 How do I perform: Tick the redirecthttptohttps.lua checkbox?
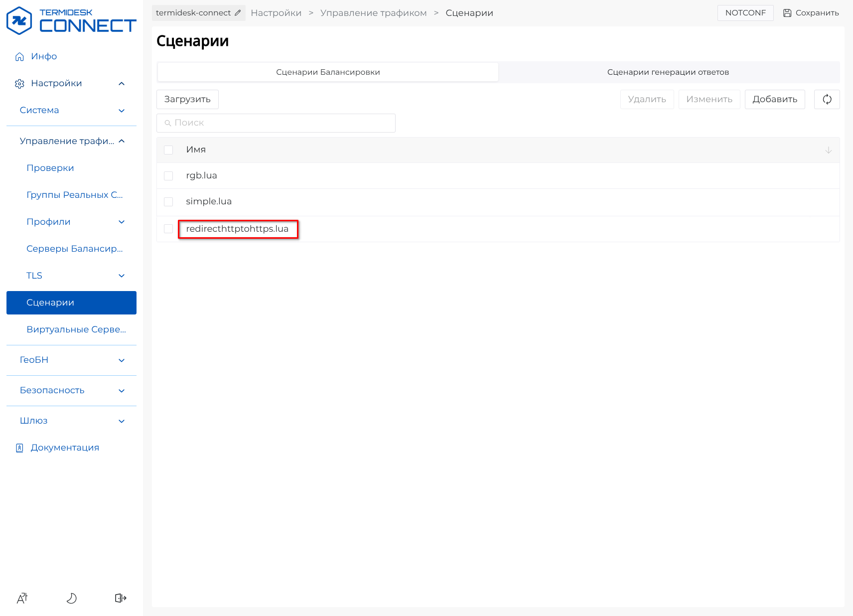168,229
